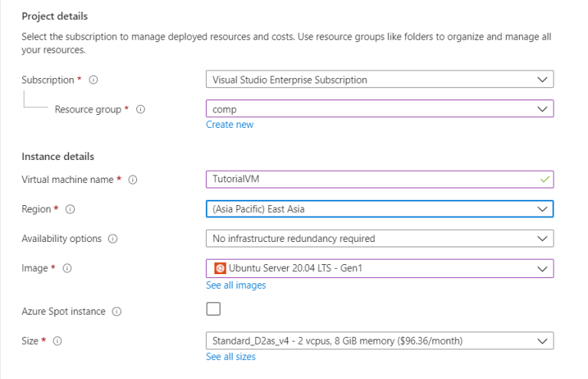Open the Region dropdown showing East Asia
The height and width of the screenshot is (379, 588).
coord(380,209)
